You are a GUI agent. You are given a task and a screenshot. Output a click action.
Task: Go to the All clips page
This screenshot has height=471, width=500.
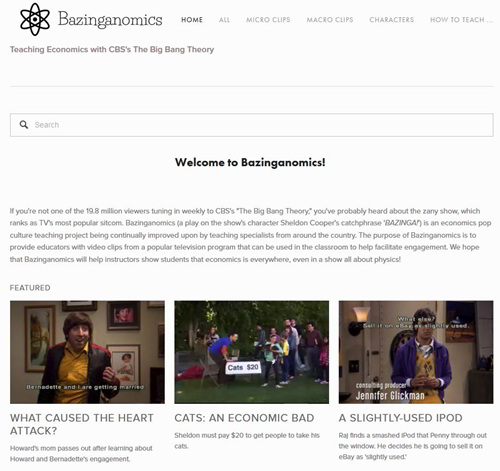point(224,20)
